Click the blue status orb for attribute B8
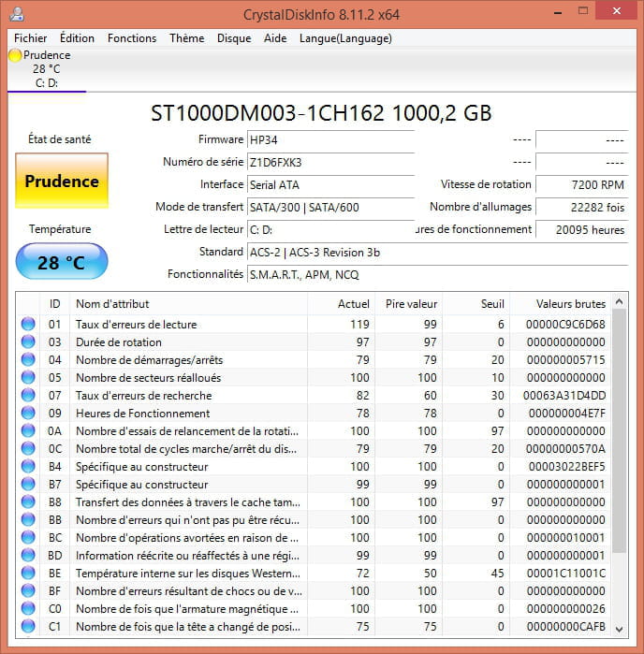This screenshot has height=654, width=644. tap(28, 502)
